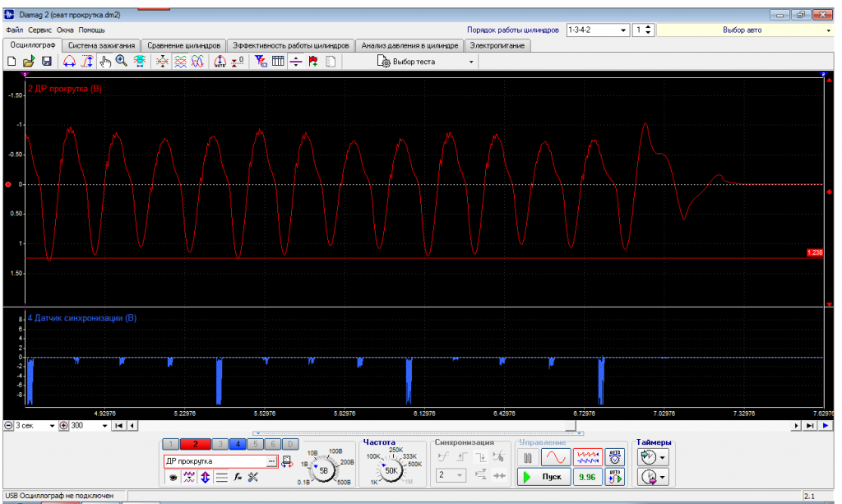Toggle blue channel 4 button
Viewport: 842px width, 504px height.
point(238,445)
